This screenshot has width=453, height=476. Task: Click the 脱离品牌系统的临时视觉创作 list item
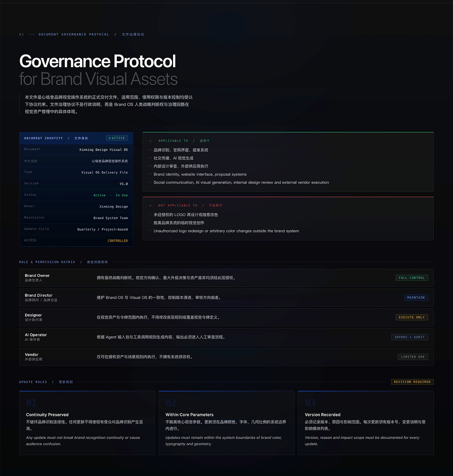(x=179, y=223)
